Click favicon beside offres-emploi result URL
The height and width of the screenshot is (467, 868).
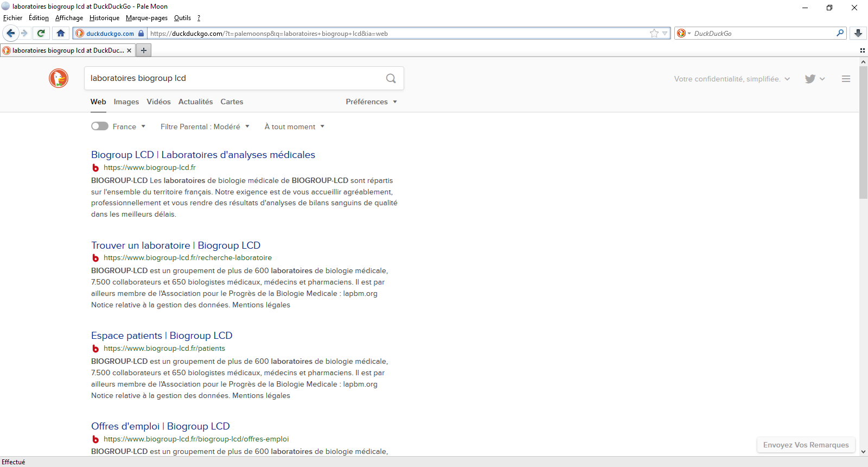95,439
